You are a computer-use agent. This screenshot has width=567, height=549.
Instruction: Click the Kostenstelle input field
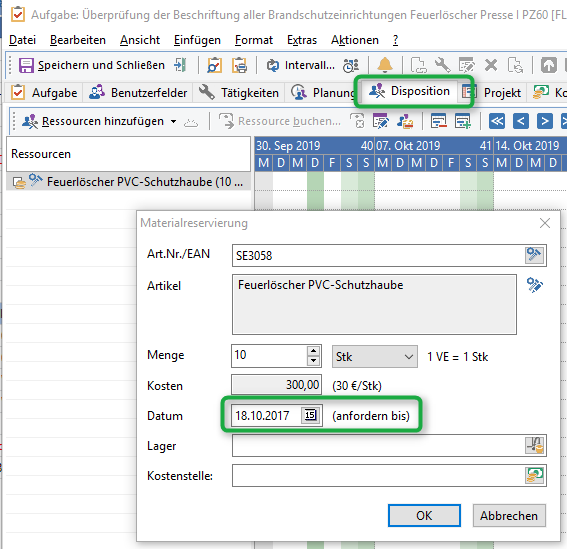(378, 476)
